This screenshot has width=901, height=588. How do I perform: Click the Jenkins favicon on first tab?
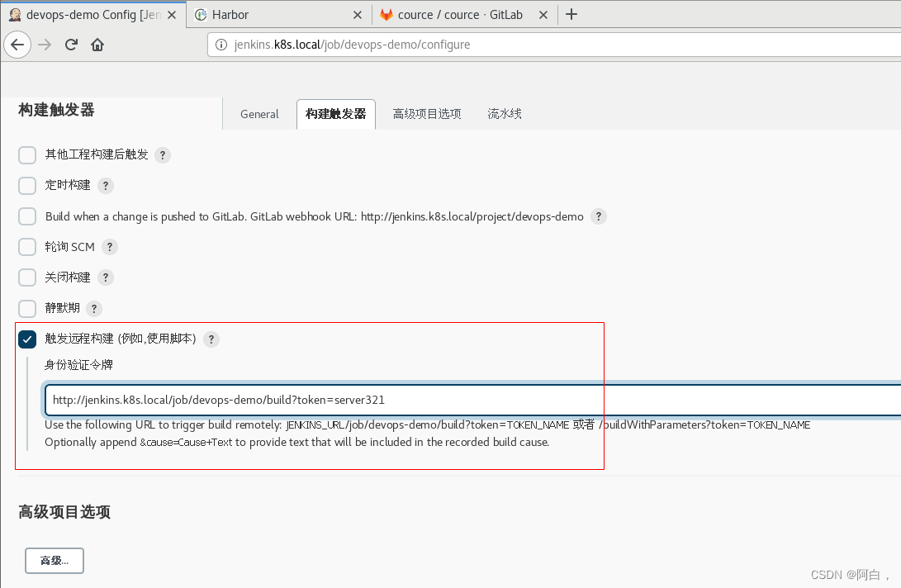tap(15, 14)
